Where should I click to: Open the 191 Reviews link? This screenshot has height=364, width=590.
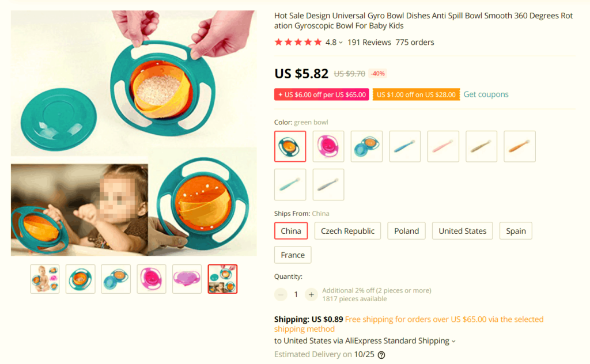369,42
